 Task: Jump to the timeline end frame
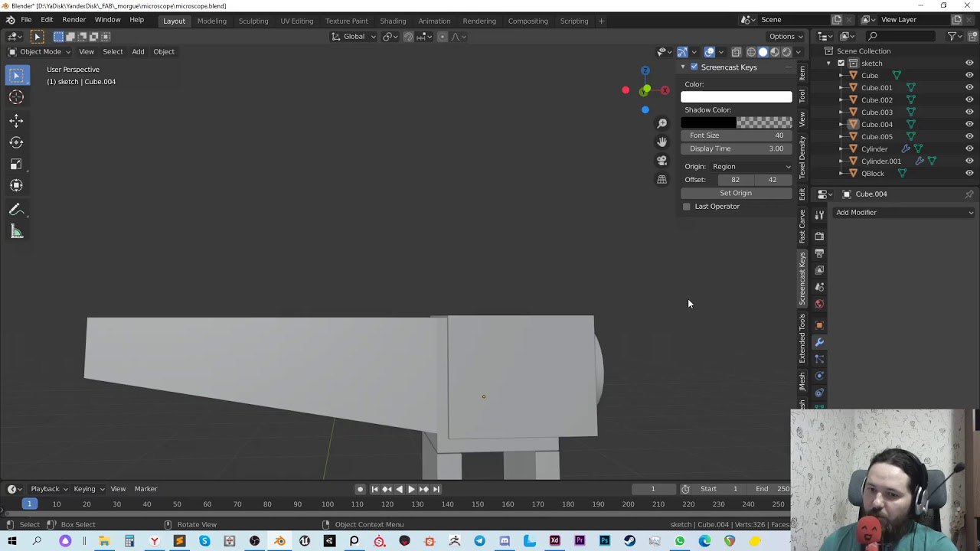[x=436, y=490]
